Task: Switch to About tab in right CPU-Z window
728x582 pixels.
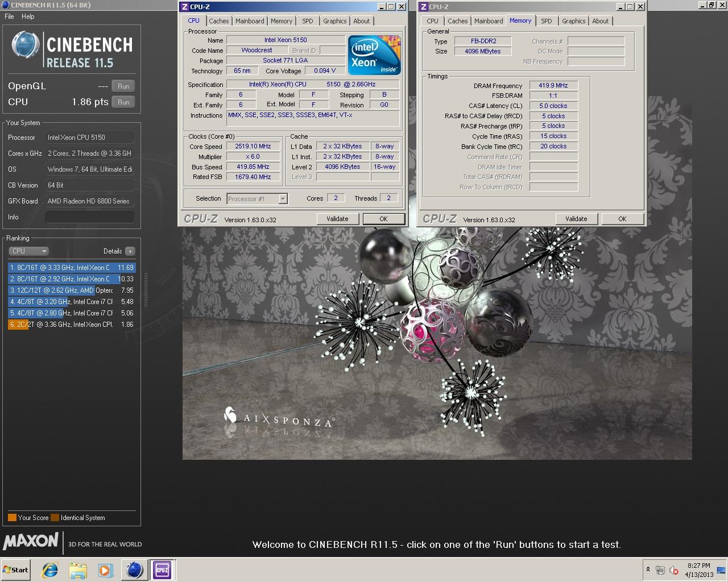Action: coord(601,21)
